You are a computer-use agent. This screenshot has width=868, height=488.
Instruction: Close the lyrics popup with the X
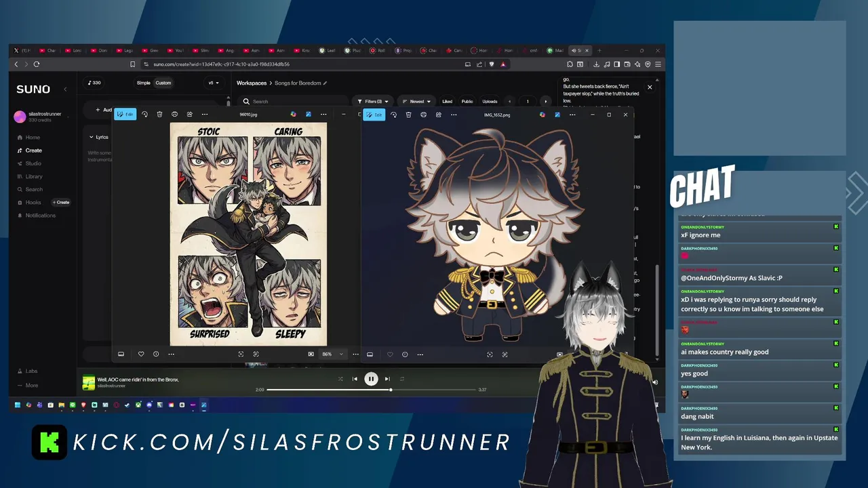tap(650, 87)
